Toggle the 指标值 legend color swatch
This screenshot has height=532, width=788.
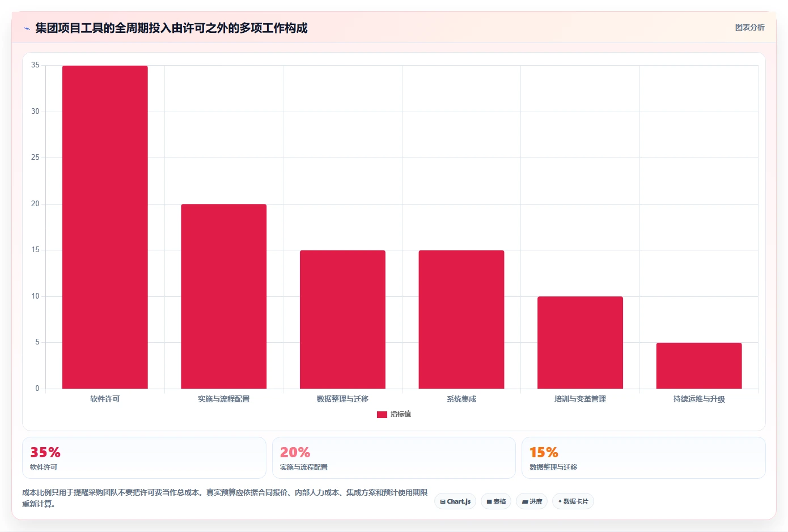(382, 414)
